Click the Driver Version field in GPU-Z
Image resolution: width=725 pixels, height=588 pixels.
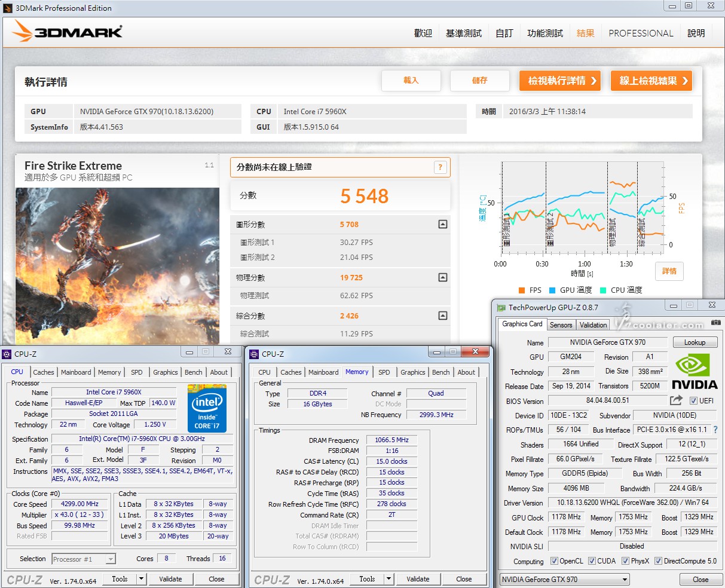pos(632,503)
